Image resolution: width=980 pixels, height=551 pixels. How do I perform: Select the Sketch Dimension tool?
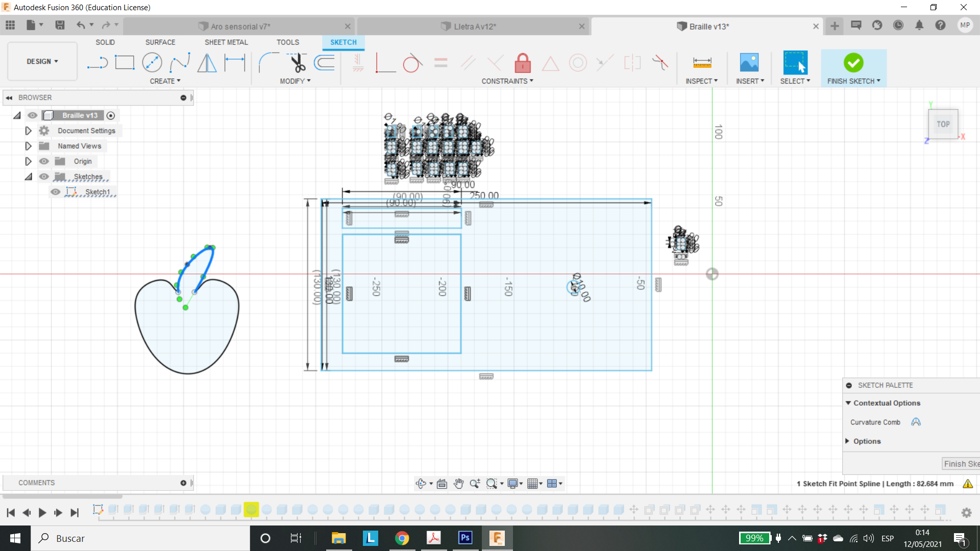(x=235, y=63)
